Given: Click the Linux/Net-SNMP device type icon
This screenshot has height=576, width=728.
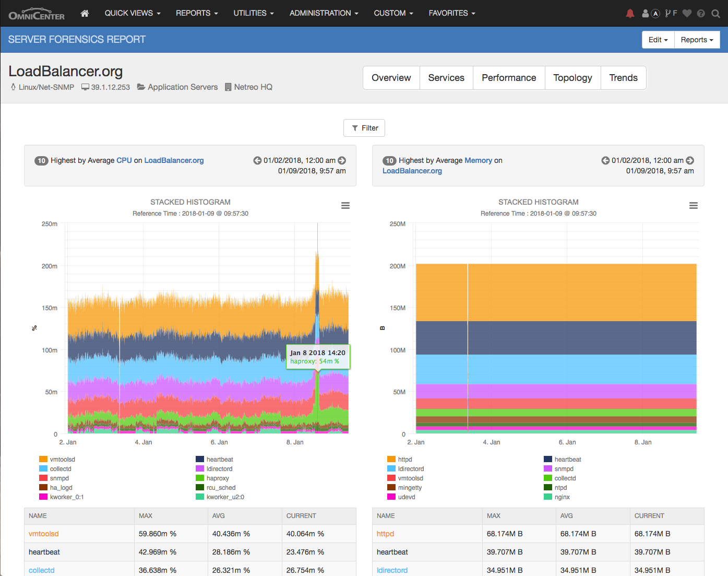Looking at the screenshot, I should tap(13, 87).
